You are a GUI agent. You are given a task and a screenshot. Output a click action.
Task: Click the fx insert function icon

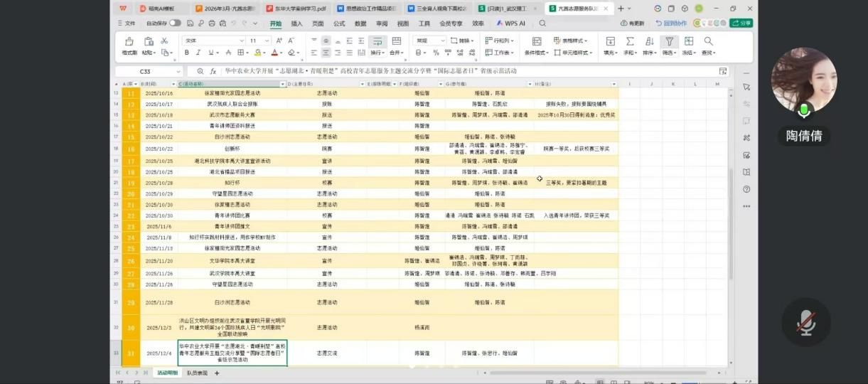213,72
